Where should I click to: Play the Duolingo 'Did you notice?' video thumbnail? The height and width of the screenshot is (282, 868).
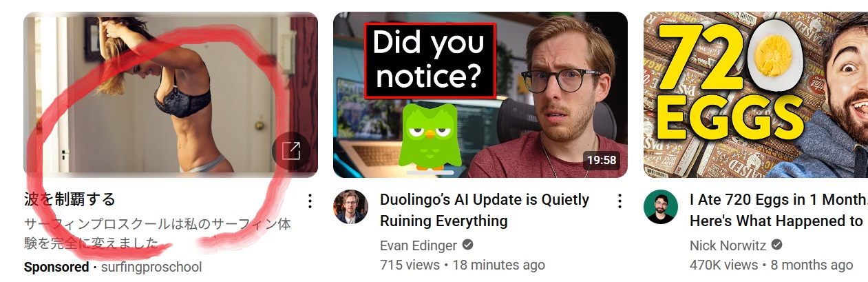480,94
